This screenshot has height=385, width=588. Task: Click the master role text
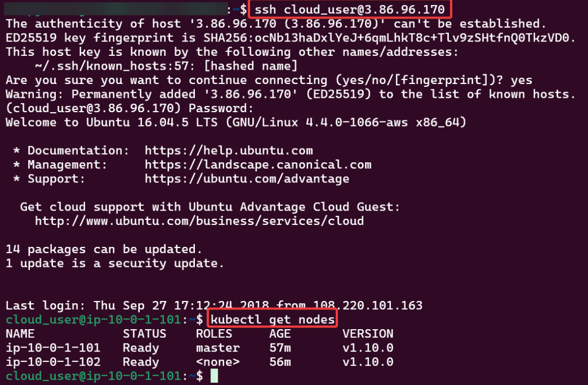(x=218, y=348)
